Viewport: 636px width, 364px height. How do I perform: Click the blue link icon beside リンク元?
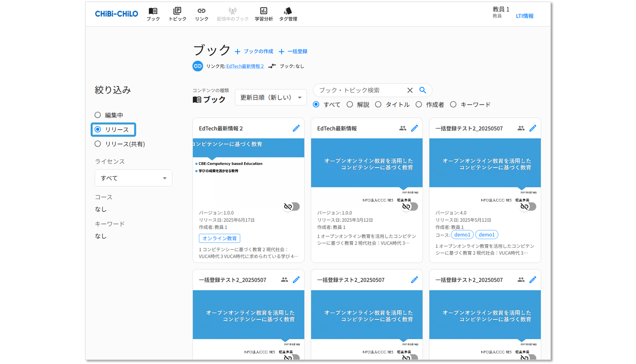tap(198, 66)
